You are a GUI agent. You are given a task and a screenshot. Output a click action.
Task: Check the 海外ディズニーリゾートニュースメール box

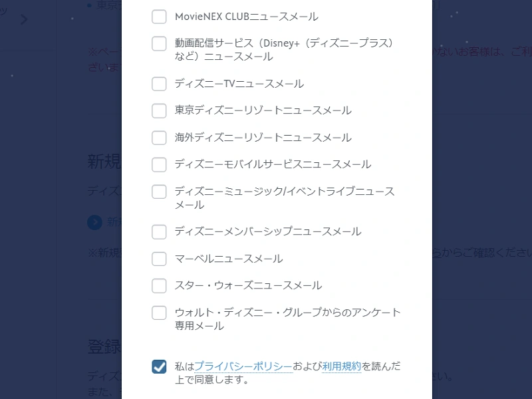point(159,138)
